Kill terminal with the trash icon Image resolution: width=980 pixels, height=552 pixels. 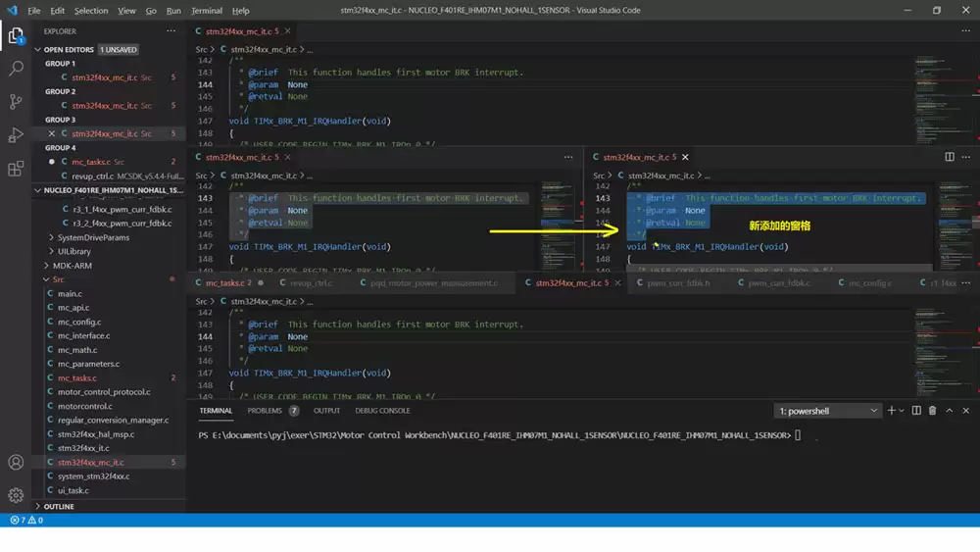(x=933, y=411)
